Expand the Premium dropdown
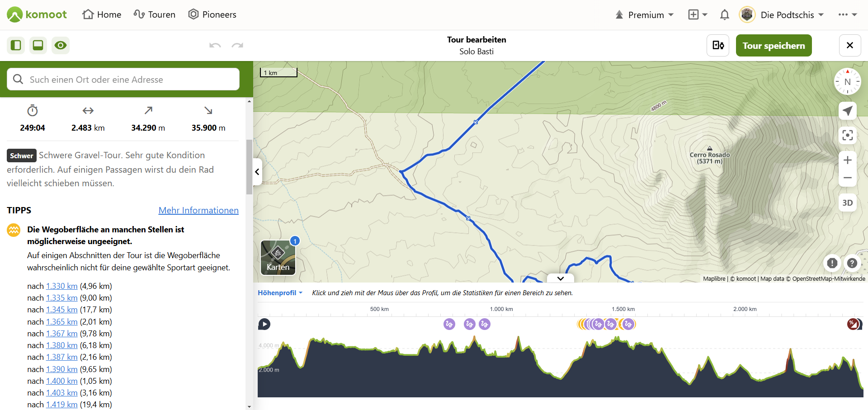 tap(644, 15)
